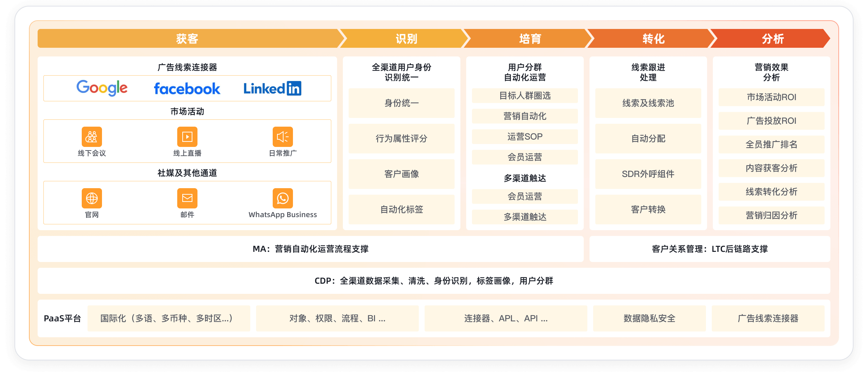This screenshot has width=868, height=372.
Task: Click the 全渠道用户身份识别统一 heading
Action: [401, 72]
